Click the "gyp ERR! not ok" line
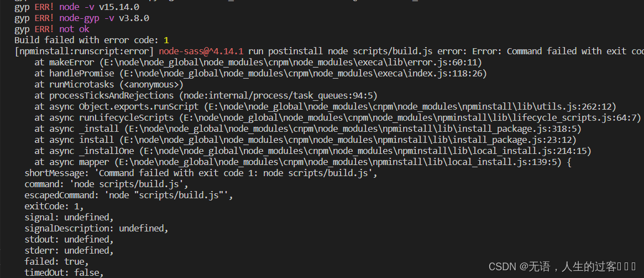The height and width of the screenshot is (278, 644). (51, 29)
